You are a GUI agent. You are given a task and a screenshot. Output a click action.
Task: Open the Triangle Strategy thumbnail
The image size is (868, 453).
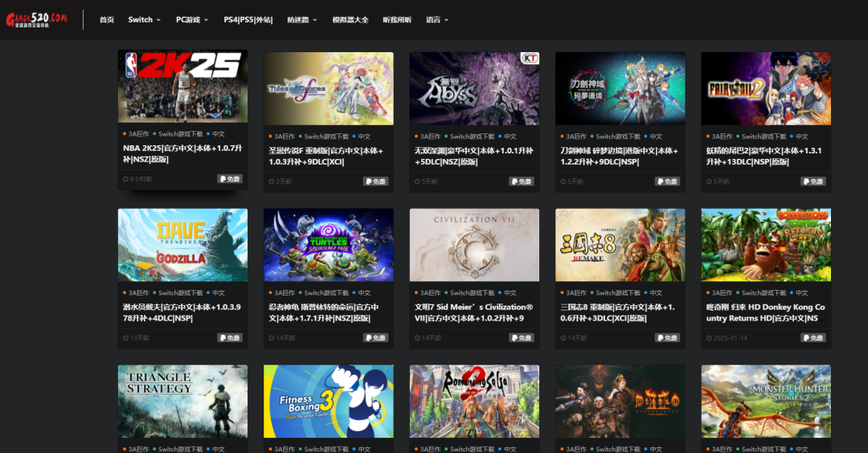click(182, 401)
